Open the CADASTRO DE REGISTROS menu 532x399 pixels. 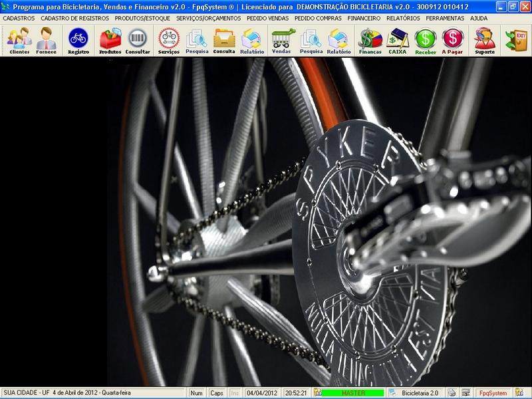pos(74,19)
